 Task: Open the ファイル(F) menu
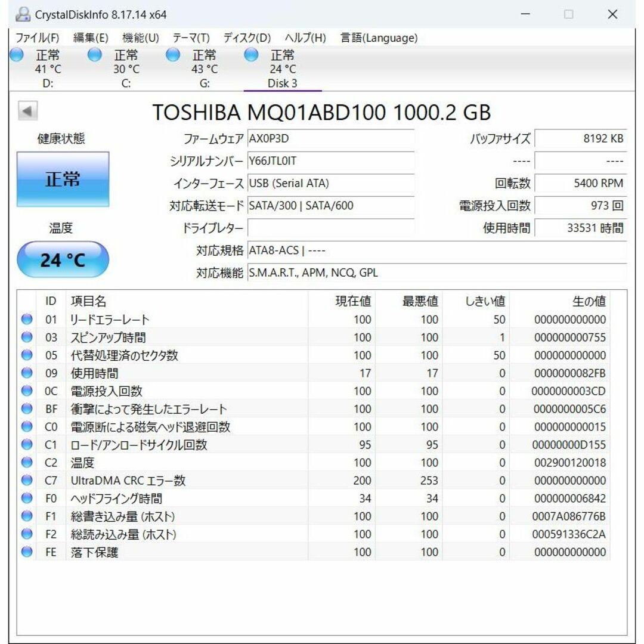click(x=38, y=38)
